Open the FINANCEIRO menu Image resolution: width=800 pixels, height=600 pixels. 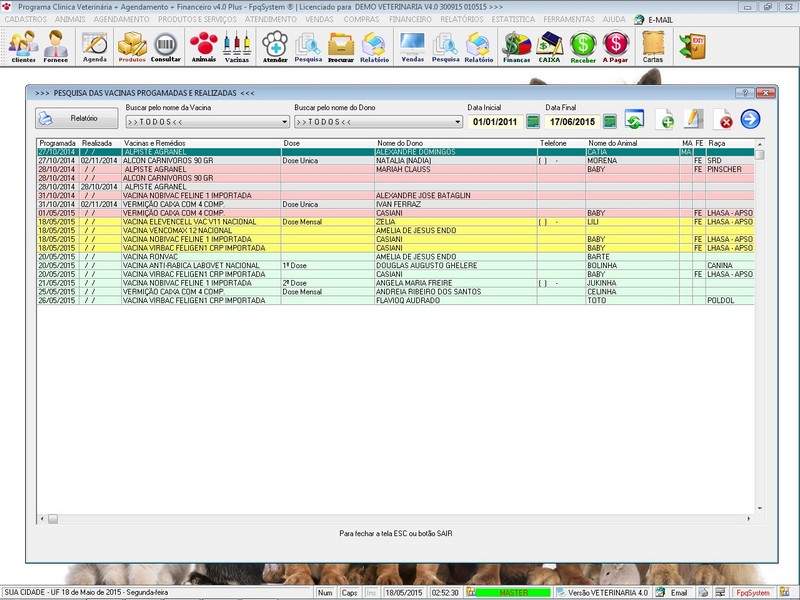pos(410,19)
